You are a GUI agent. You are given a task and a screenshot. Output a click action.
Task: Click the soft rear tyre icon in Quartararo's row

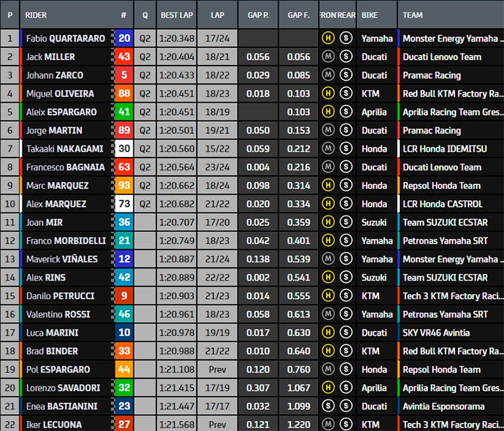pos(346,39)
